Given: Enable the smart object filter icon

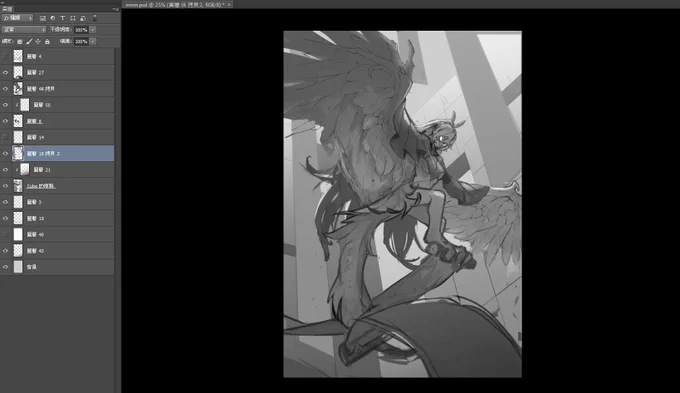Looking at the screenshot, I should point(82,18).
